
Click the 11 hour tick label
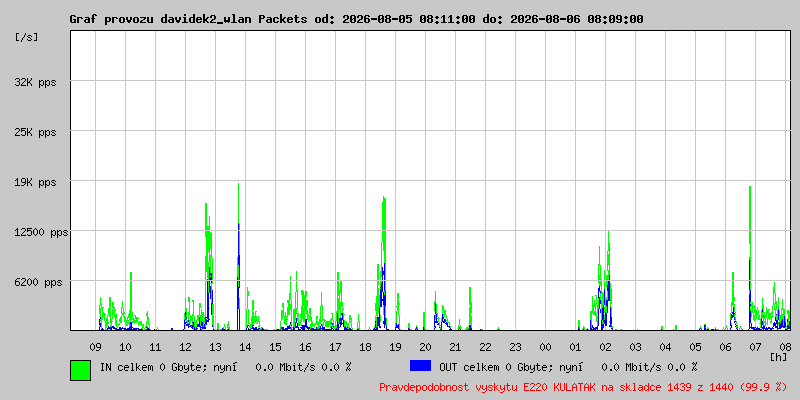pyautogui.click(x=156, y=347)
